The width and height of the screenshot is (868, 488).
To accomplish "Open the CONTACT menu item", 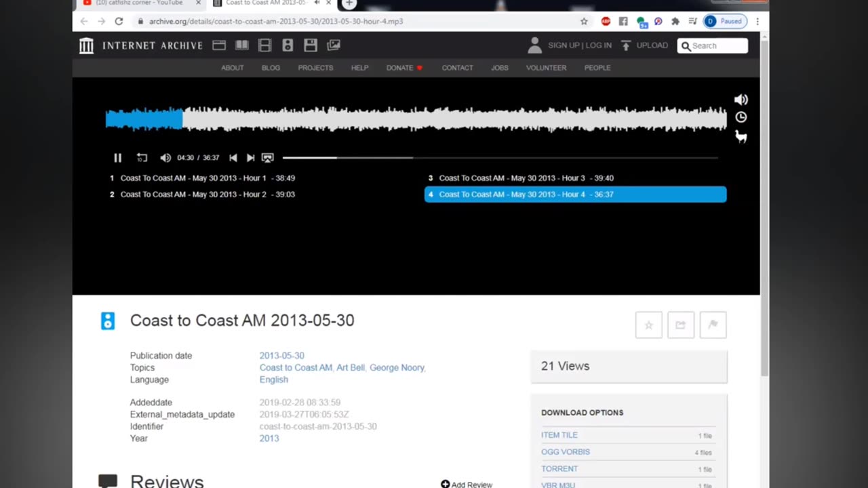I will [458, 68].
